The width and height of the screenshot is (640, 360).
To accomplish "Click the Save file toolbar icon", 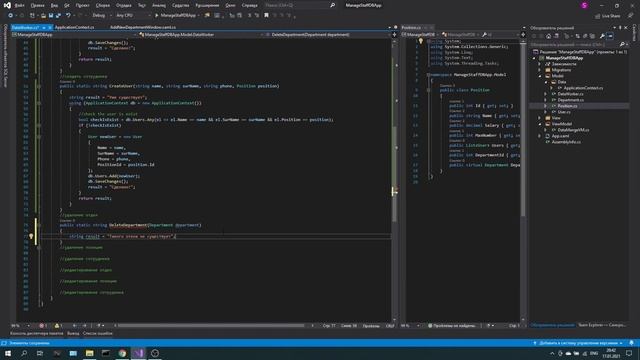I will coord(51,16).
